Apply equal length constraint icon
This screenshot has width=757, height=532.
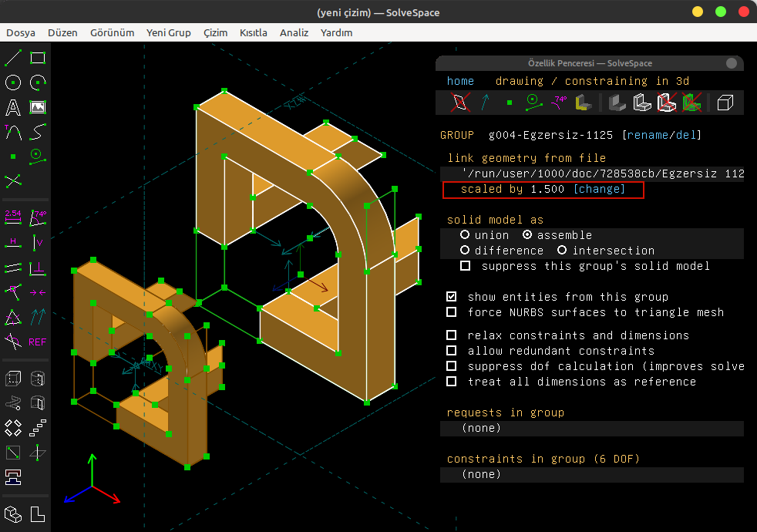click(13, 317)
